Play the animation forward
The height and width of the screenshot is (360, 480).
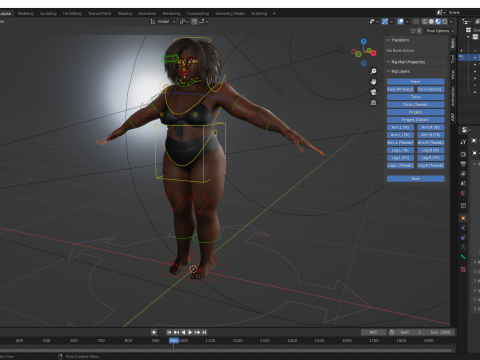click(190, 332)
